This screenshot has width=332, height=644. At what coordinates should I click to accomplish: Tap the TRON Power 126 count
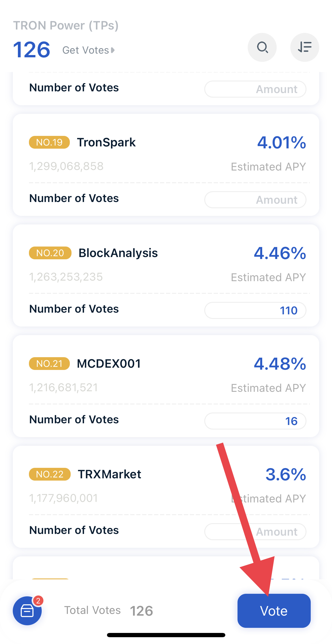pos(32,50)
